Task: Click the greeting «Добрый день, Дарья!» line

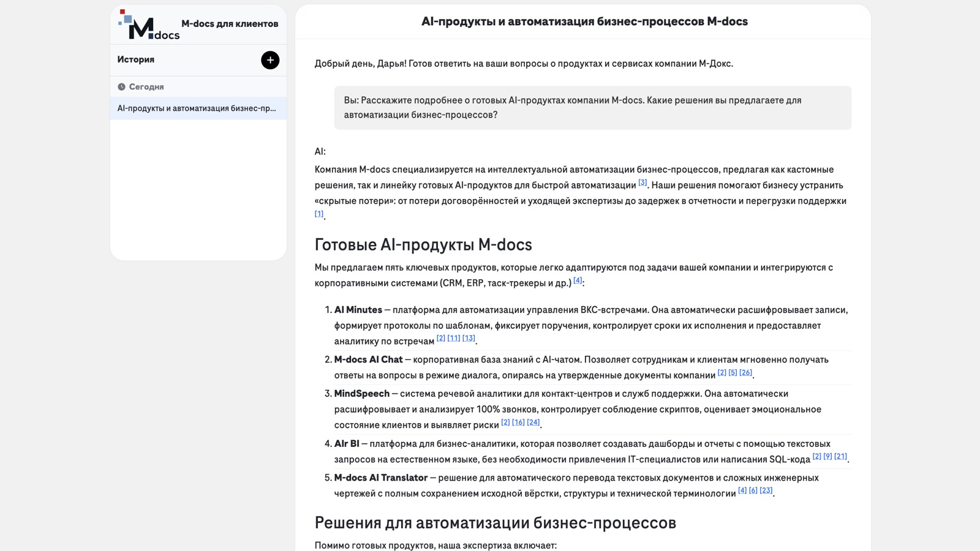Action: (x=524, y=64)
